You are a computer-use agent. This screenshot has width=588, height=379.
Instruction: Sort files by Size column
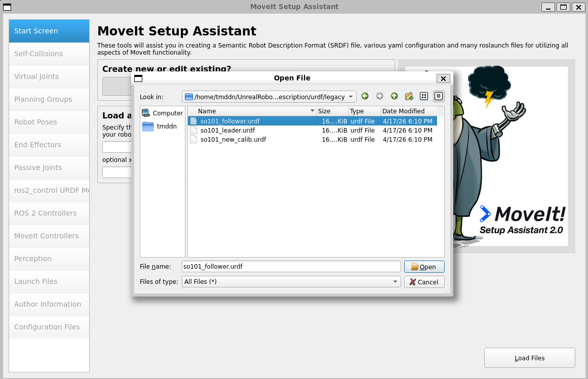[332, 111]
